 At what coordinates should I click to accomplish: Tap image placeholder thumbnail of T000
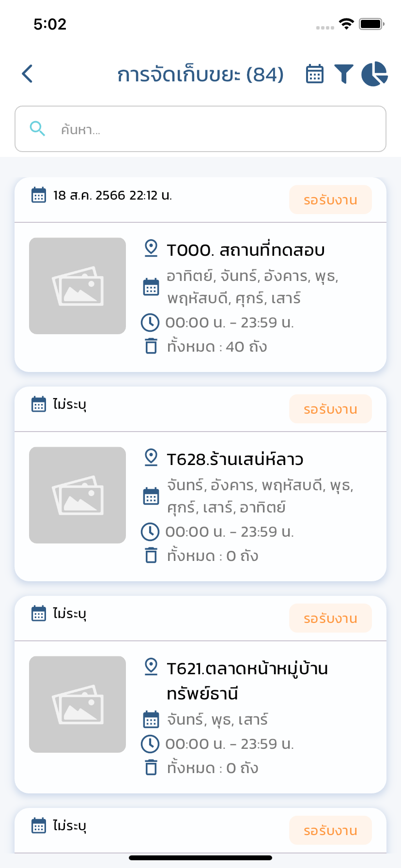(77, 286)
